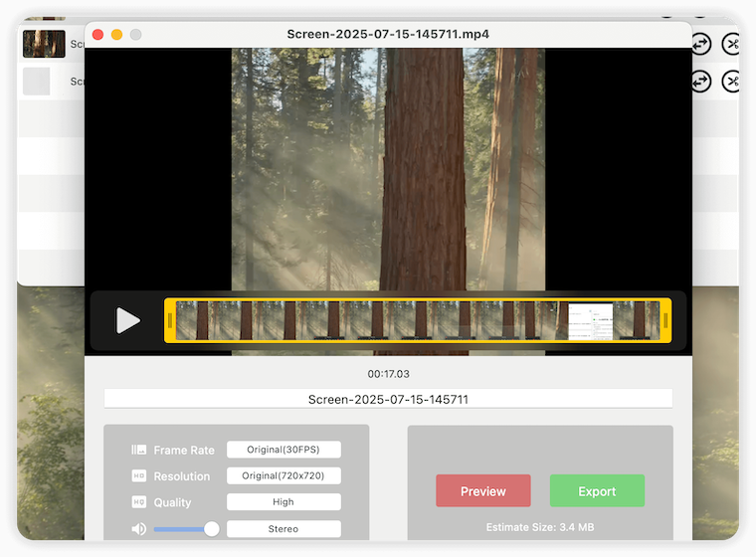This screenshot has height=557, width=756.
Task: Click the audio volume slider knob
Action: pos(212,529)
